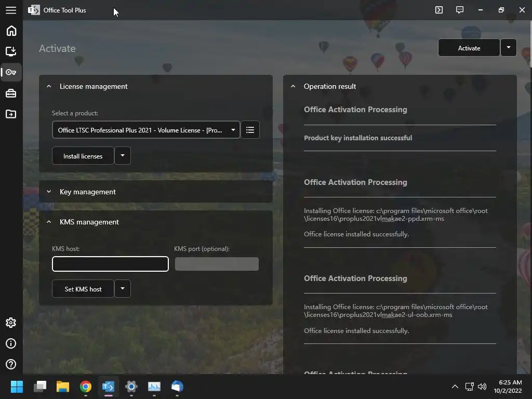Show hidden system tray icons
The width and height of the screenshot is (532, 399).
[x=455, y=387]
